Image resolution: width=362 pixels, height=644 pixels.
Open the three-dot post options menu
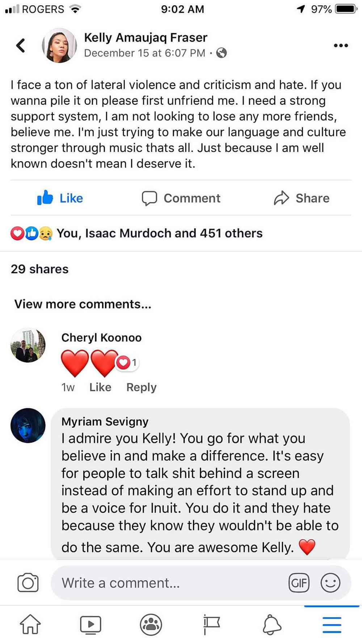coord(341,46)
